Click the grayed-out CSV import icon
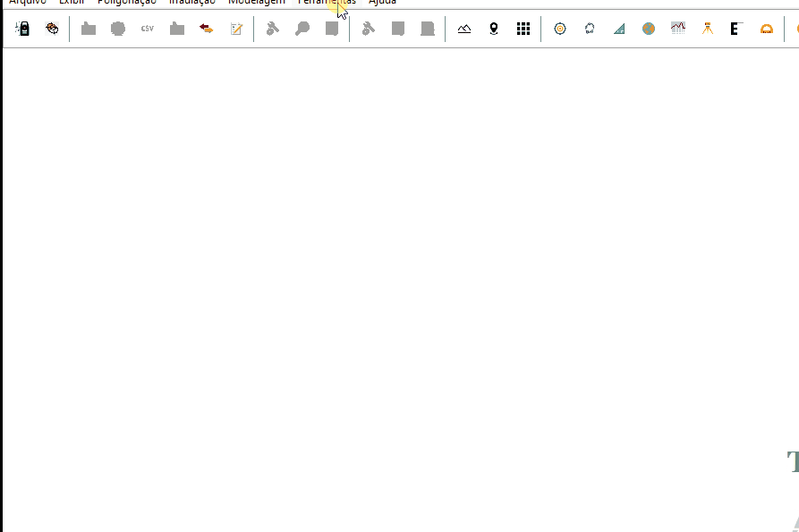The width and height of the screenshot is (799, 532). (148, 29)
